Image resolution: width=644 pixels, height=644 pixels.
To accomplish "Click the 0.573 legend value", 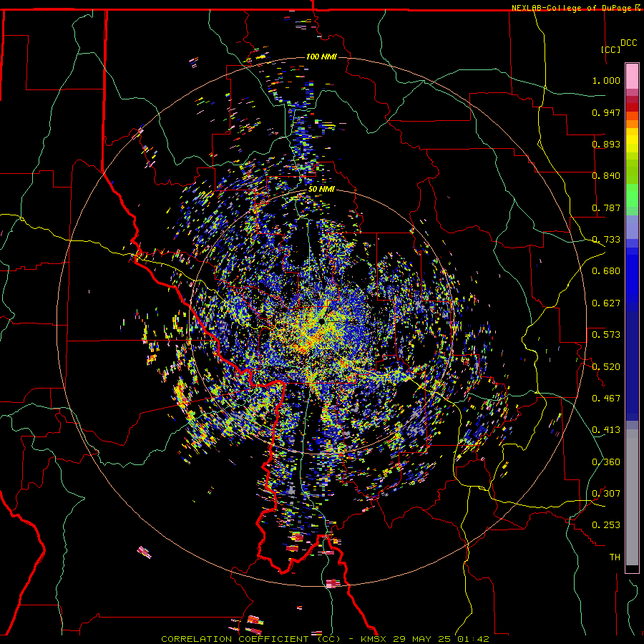I will pyautogui.click(x=606, y=334).
